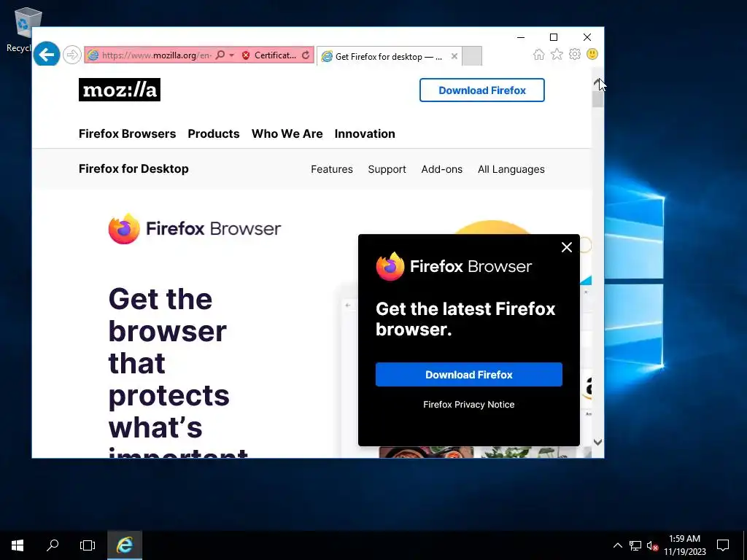Open the address bar autocomplete dropdown arrow
The height and width of the screenshot is (560, 747).
tap(232, 55)
